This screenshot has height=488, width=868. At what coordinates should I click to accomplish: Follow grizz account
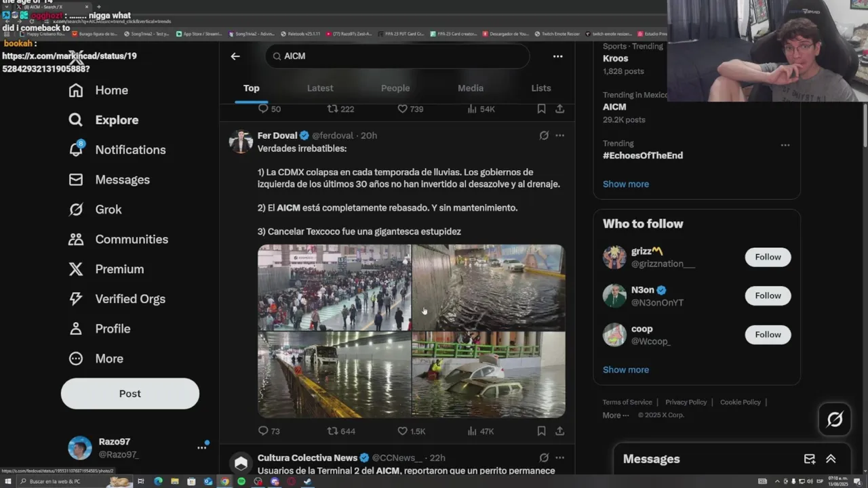(768, 257)
